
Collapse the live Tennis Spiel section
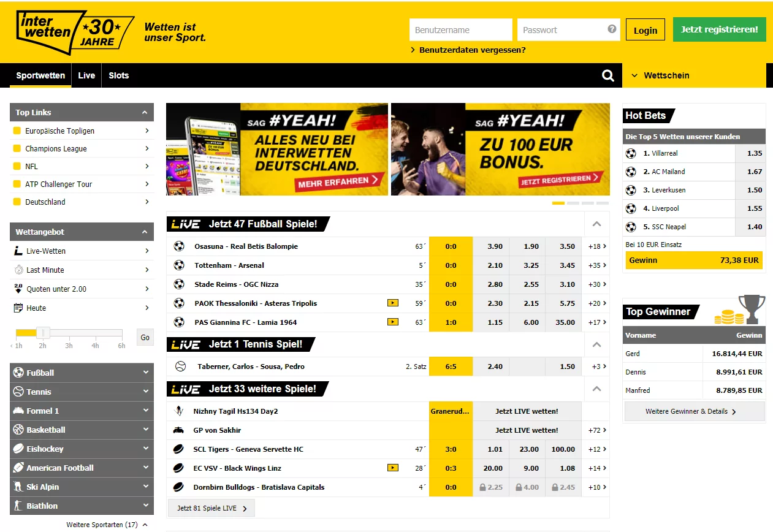tap(596, 344)
